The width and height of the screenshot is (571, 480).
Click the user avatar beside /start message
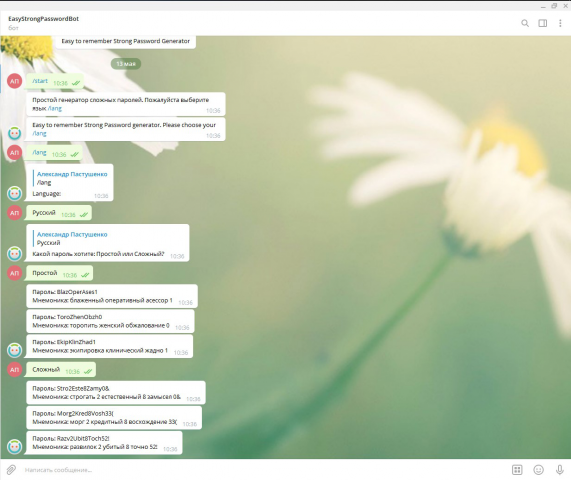(x=15, y=81)
